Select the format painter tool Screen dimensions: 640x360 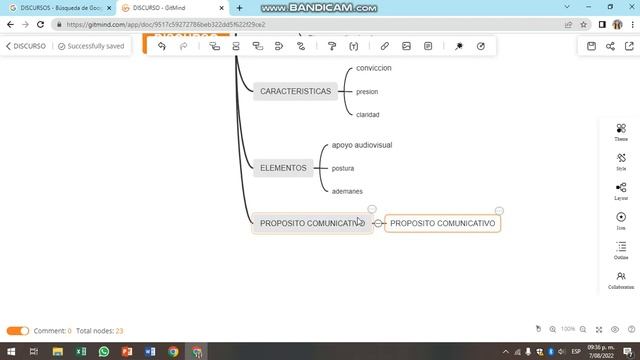click(x=332, y=46)
